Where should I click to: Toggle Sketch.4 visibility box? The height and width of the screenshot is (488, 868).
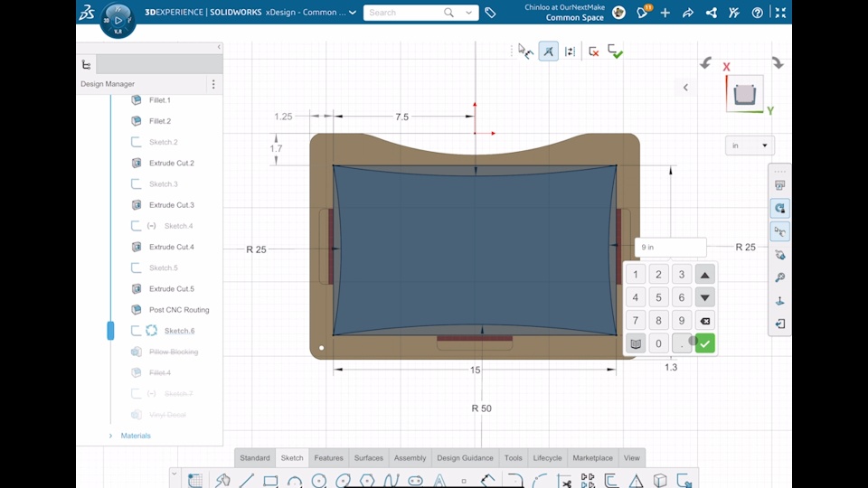click(137, 226)
